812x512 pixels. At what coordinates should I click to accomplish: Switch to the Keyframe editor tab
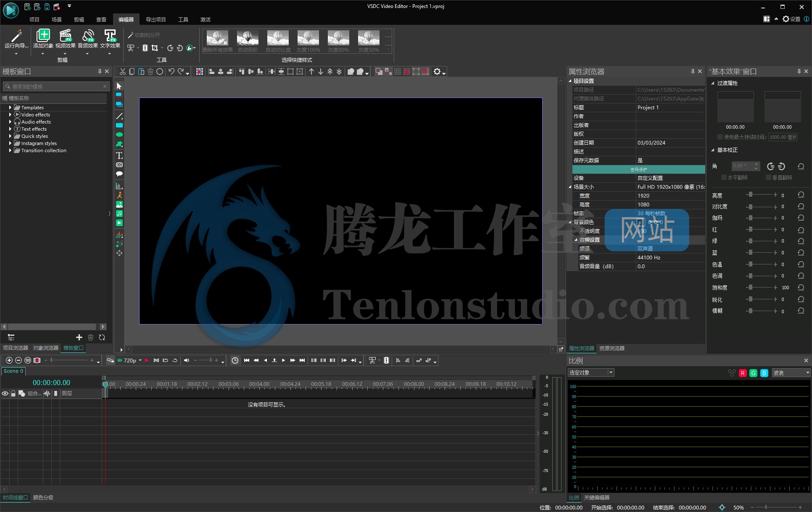(596, 497)
